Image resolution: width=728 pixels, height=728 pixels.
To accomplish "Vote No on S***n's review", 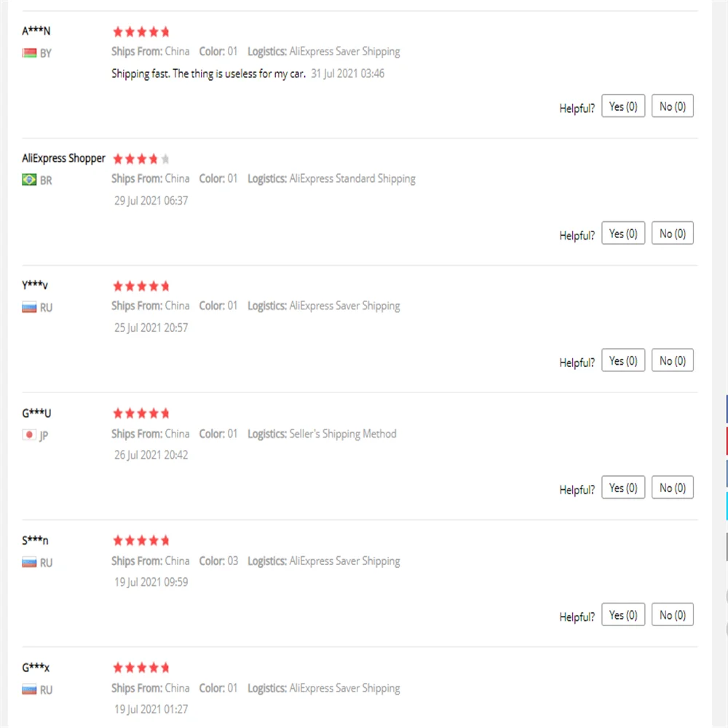I will pyautogui.click(x=672, y=614).
